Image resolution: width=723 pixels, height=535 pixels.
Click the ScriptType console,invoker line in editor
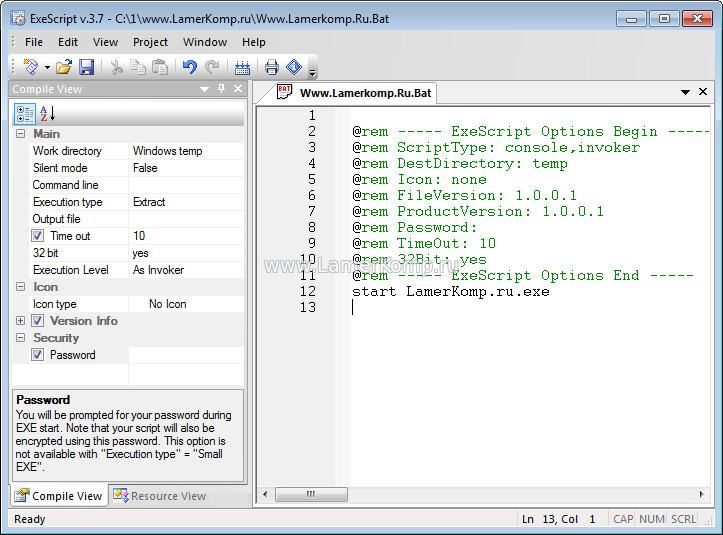[496, 148]
